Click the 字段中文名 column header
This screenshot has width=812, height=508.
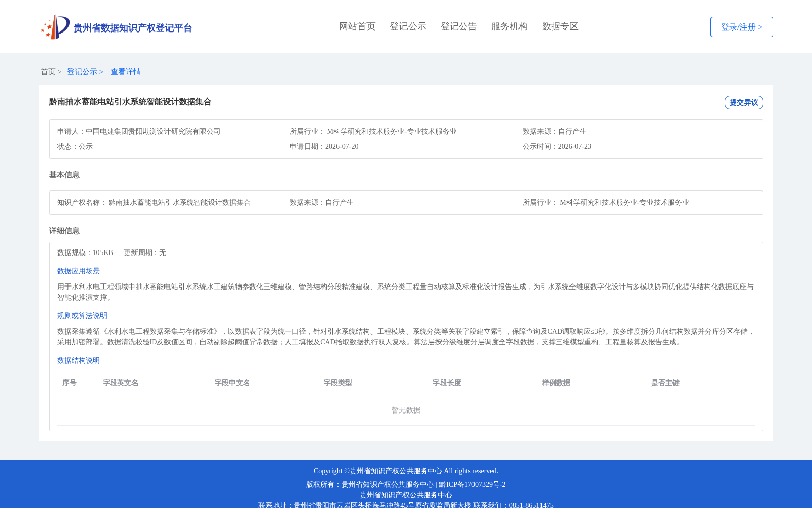point(232,383)
